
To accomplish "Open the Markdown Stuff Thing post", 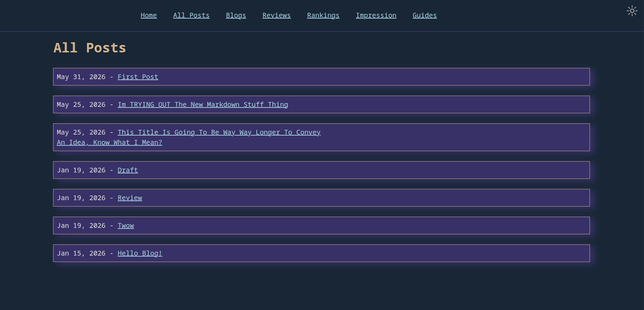I will pyautogui.click(x=203, y=105).
